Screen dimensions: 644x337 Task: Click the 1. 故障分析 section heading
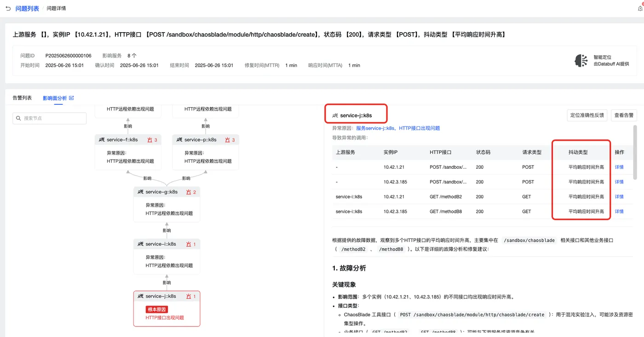349,268
